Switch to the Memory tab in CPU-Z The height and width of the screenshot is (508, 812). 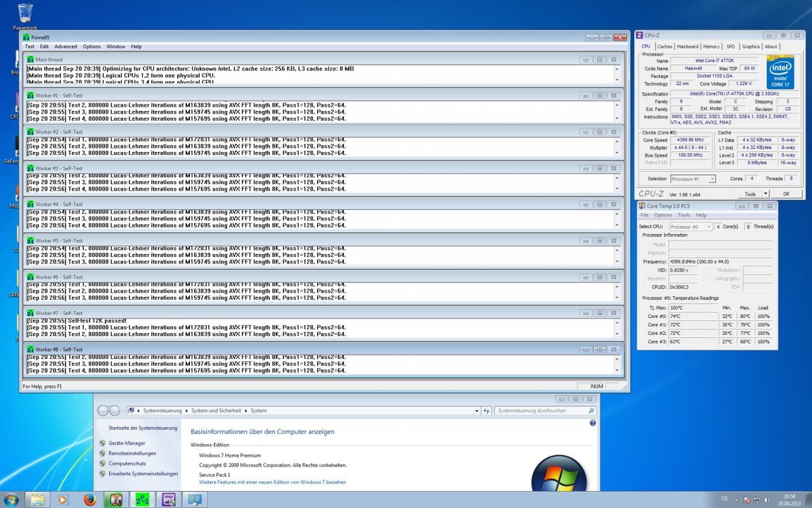pyautogui.click(x=711, y=46)
